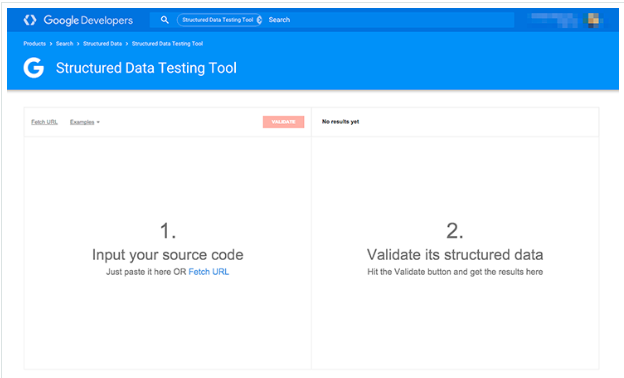The image size is (624, 378).
Task: Follow the blue Fetch URL link
Action: coord(209,272)
